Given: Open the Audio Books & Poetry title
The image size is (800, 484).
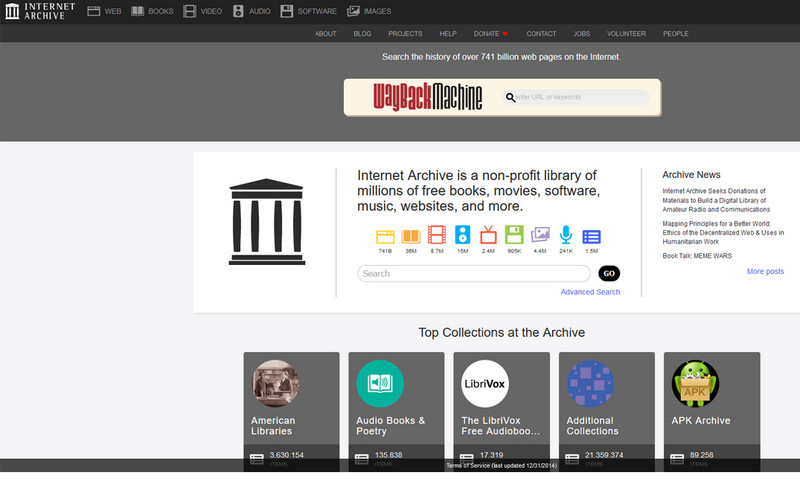Looking at the screenshot, I should click(x=390, y=425).
